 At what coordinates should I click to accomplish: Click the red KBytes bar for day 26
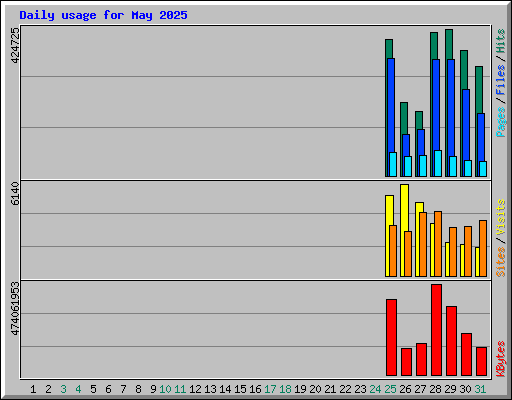pos(406,362)
